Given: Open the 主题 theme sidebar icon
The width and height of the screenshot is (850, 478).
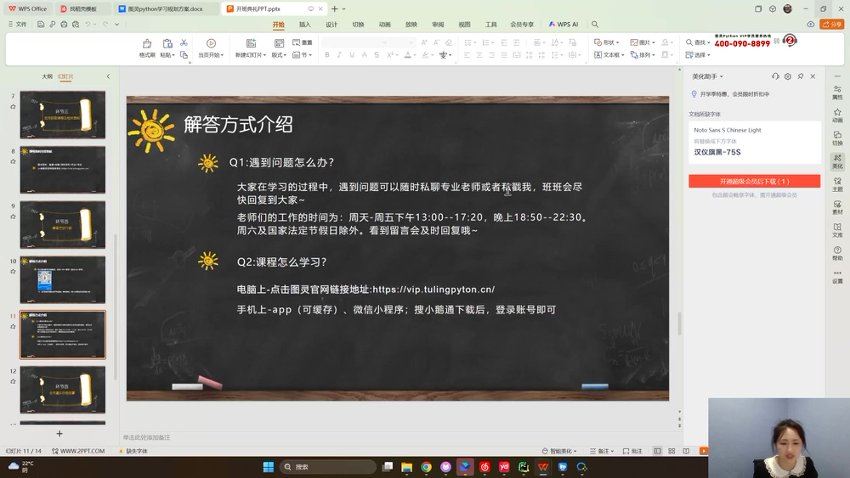Looking at the screenshot, I should 838,184.
